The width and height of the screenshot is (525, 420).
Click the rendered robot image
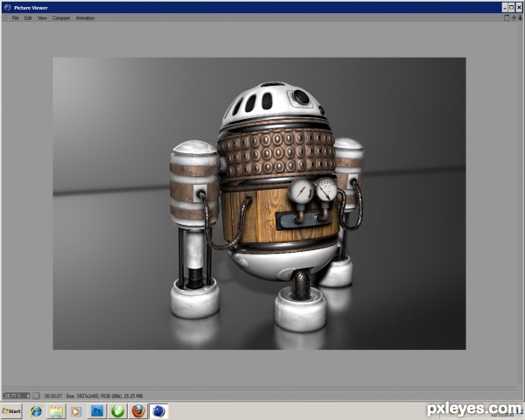(259, 204)
